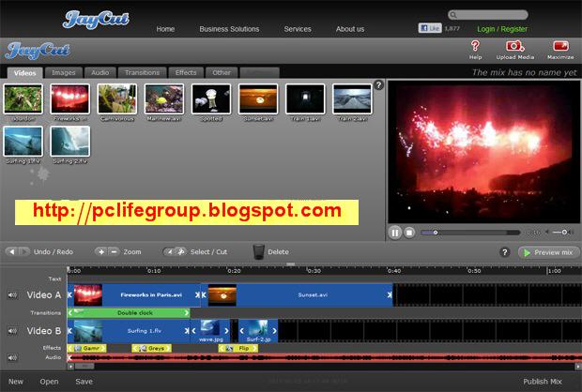Select the Sunset.avi library thumbnail
582x392 pixels.
click(x=258, y=98)
